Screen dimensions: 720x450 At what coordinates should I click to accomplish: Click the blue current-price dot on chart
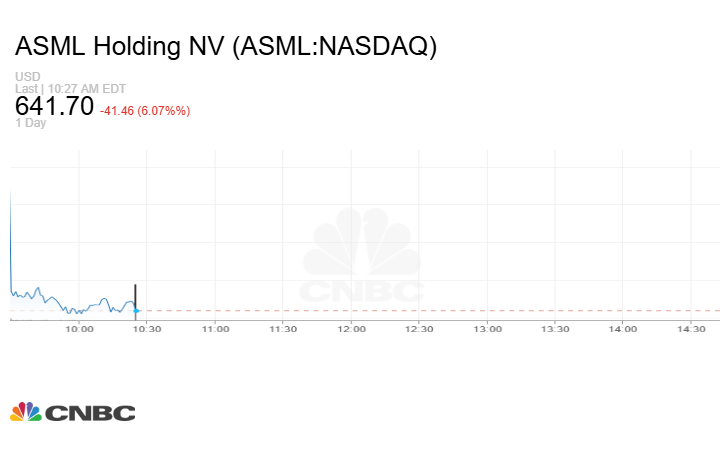coord(135,311)
